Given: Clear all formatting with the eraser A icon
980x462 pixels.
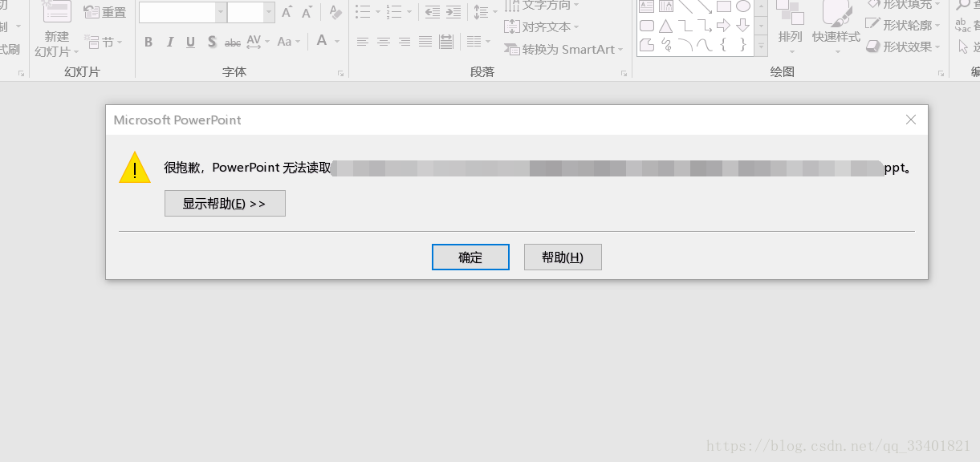Looking at the screenshot, I should click(x=335, y=12).
